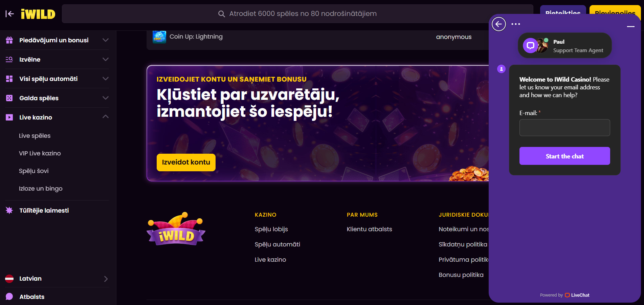Minimize the LiveChat widget
The height and width of the screenshot is (305, 644).
click(631, 26)
